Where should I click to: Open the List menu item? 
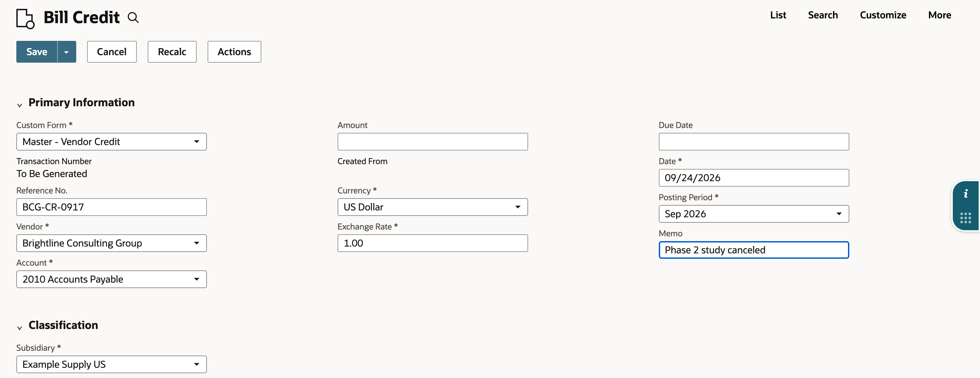click(778, 15)
